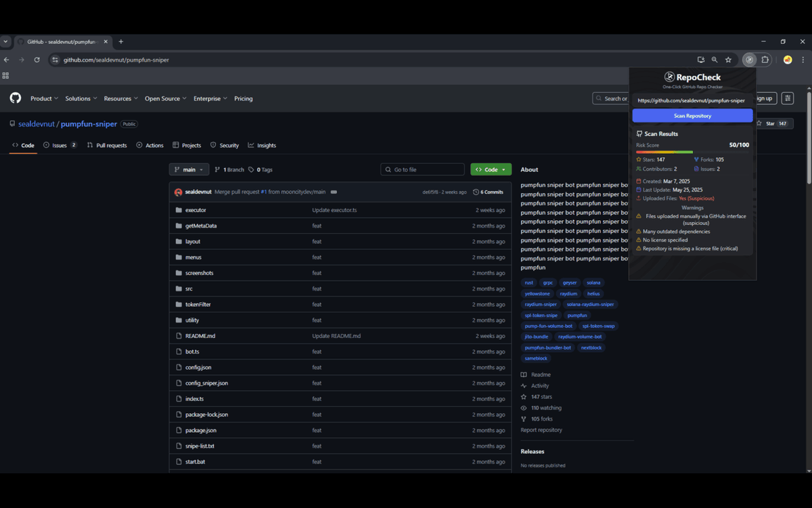Click the jito-bundle topic tag

click(537, 337)
